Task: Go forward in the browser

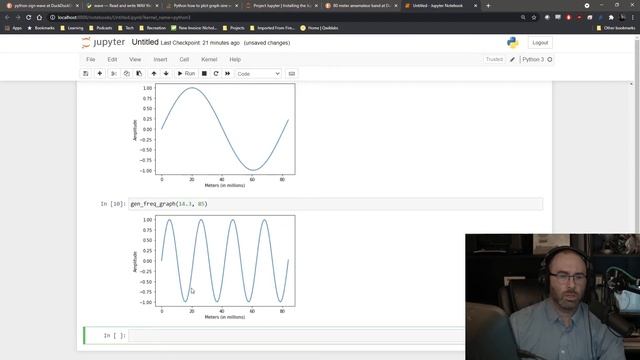Action: coord(18,18)
